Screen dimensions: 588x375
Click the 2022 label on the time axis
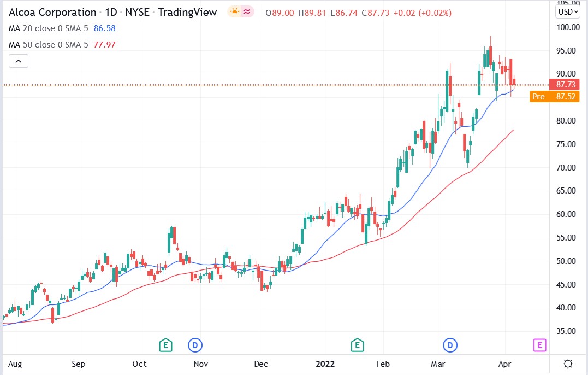325,364
